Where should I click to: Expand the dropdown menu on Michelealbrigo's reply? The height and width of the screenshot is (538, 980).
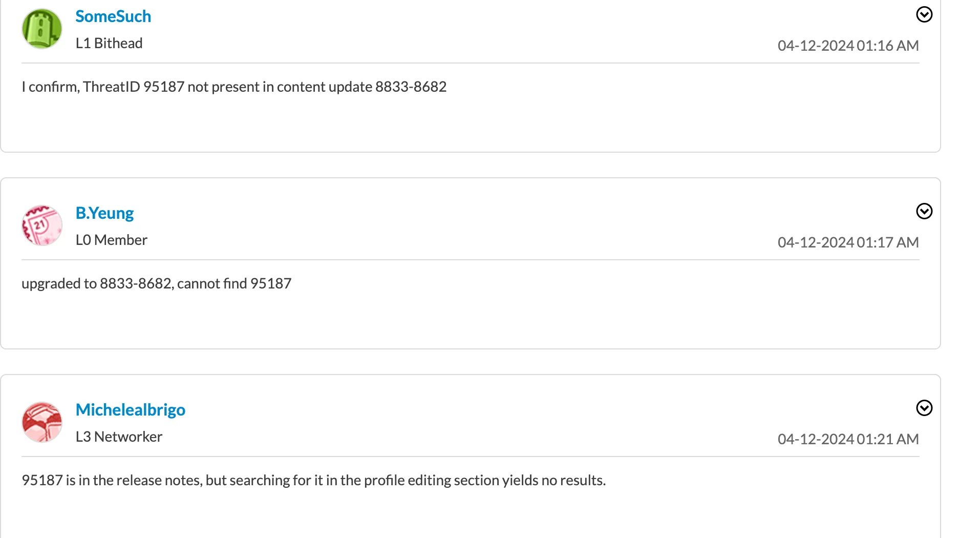924,408
